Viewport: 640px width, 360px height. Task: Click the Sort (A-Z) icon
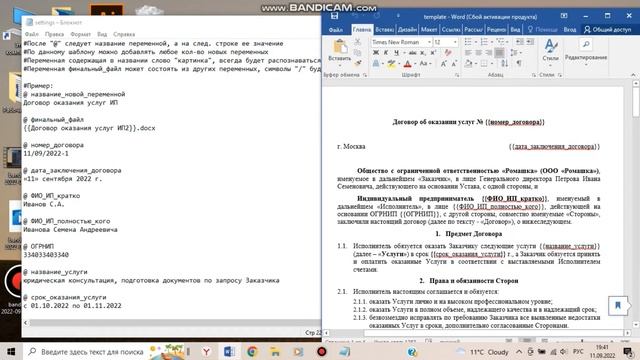pyautogui.click(x=504, y=63)
